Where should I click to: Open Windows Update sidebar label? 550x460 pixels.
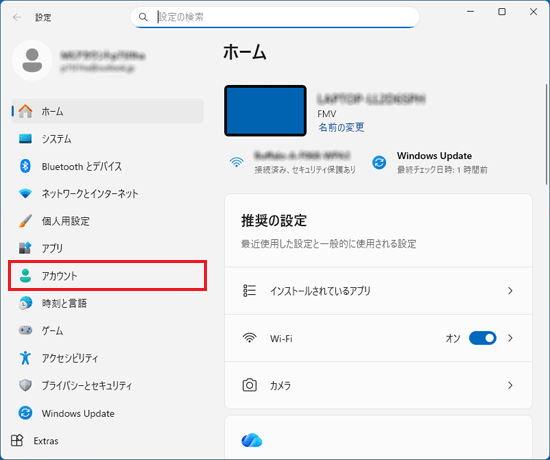pyautogui.click(x=78, y=413)
